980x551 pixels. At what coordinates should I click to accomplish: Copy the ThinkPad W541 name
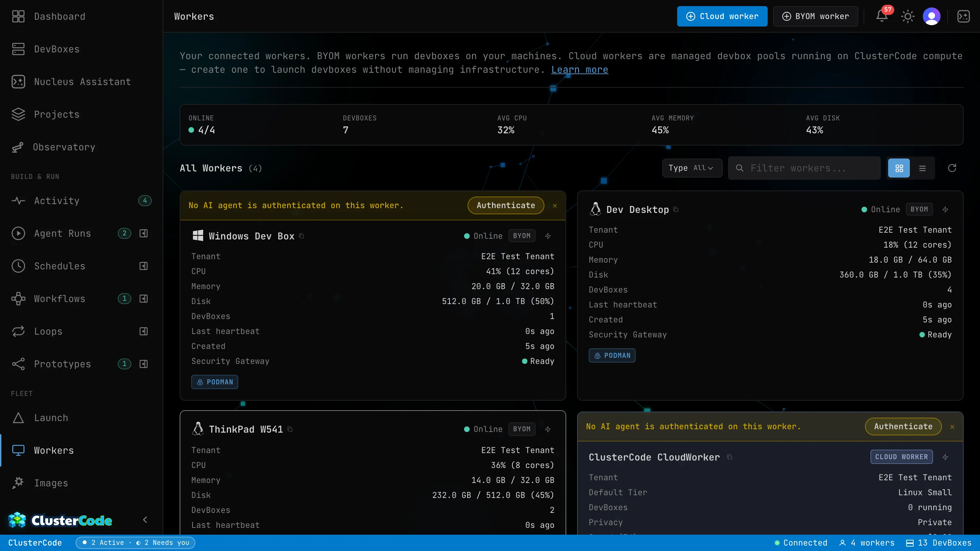click(290, 429)
